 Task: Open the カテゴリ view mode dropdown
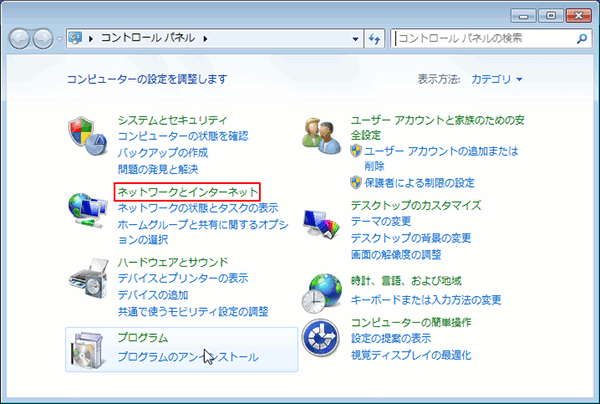point(497,78)
